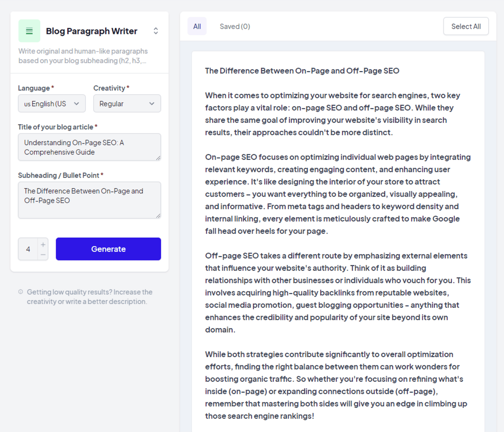Viewport: 504px width, 432px height.
Task: Select the All tab
Action: coord(197,26)
